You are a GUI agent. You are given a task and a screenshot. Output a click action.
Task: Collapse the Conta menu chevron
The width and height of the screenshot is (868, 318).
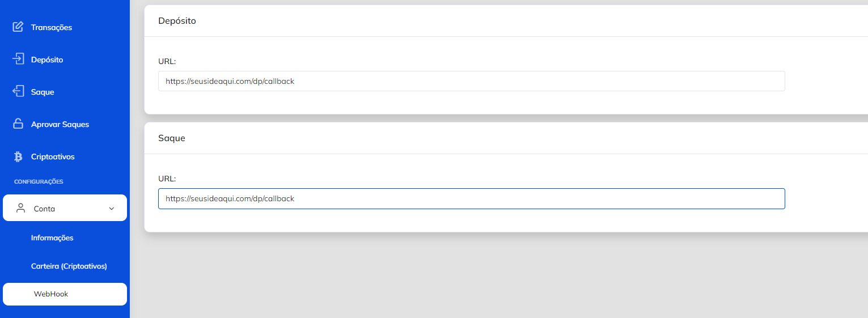pos(111,209)
